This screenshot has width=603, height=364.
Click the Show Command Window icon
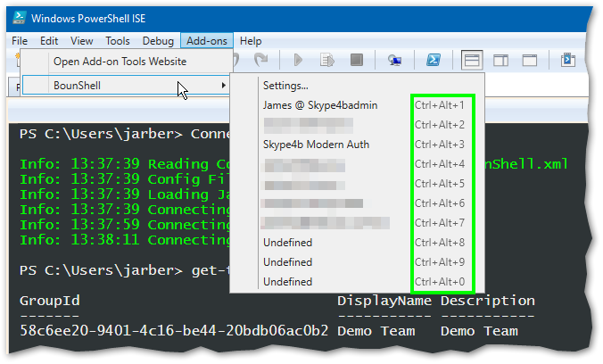568,60
